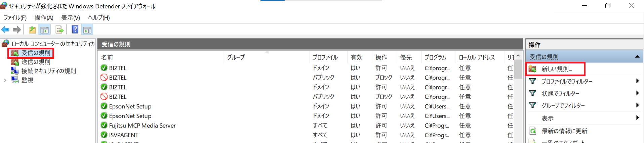The image size is (644, 143).
Task: Click the filter funnel icon by 状態でフィルター
Action: click(532, 93)
